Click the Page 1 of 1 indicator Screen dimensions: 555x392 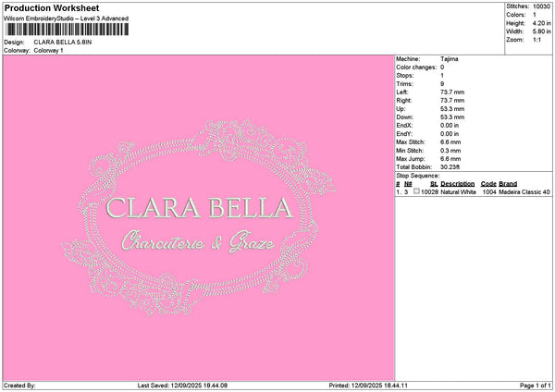[536, 386]
